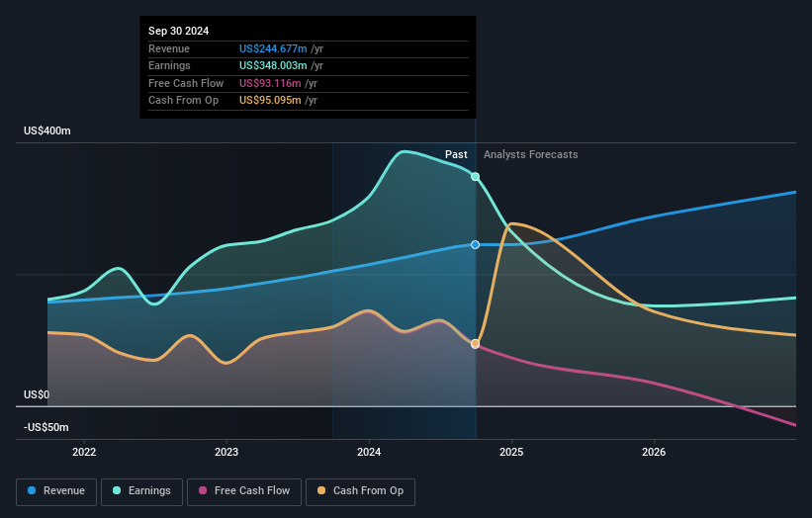Click the -US$50m y-axis label

pos(46,427)
